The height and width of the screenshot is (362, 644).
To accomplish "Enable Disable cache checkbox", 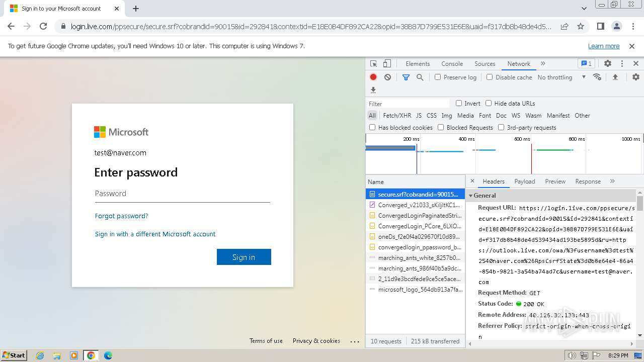I will click(x=490, y=77).
